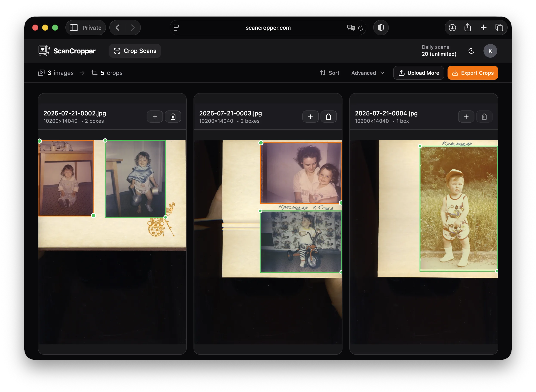Reload the page in Safari
The image size is (536, 392).
tap(361, 28)
